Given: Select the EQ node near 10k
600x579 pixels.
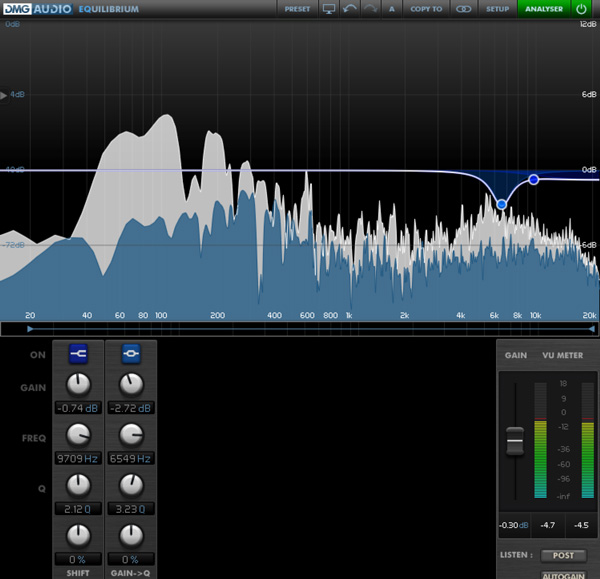Looking at the screenshot, I should 533,179.
